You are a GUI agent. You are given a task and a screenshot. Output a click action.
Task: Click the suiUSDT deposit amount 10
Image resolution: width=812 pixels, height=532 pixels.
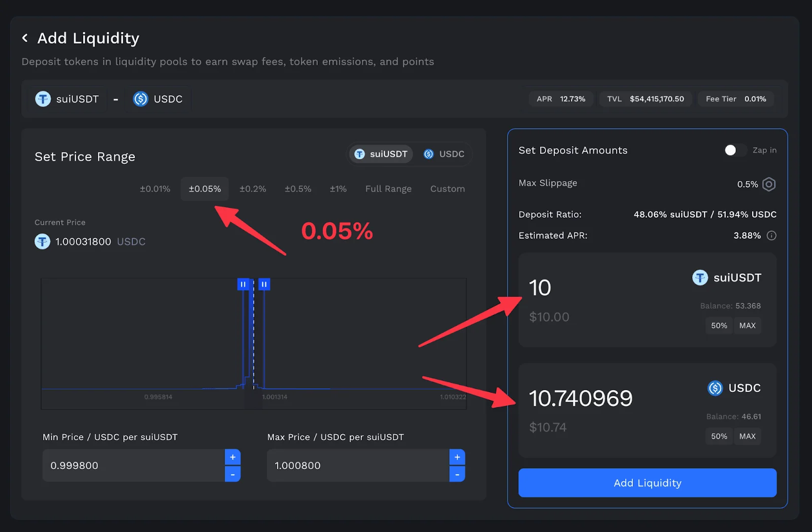coord(540,288)
